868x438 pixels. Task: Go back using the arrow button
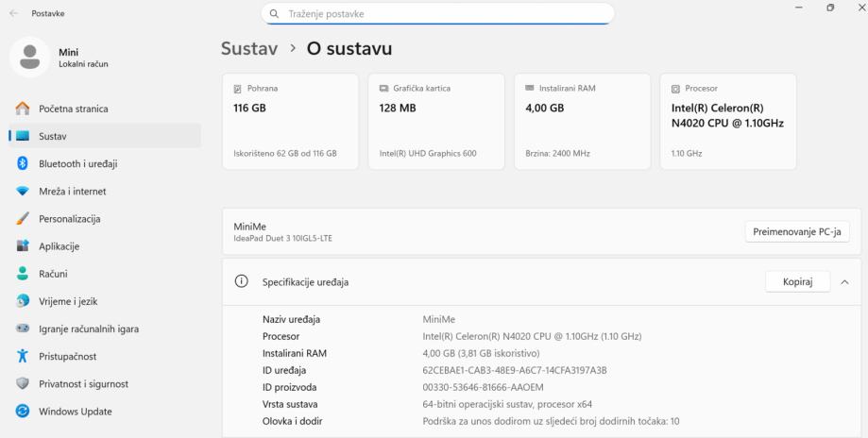coord(13,13)
